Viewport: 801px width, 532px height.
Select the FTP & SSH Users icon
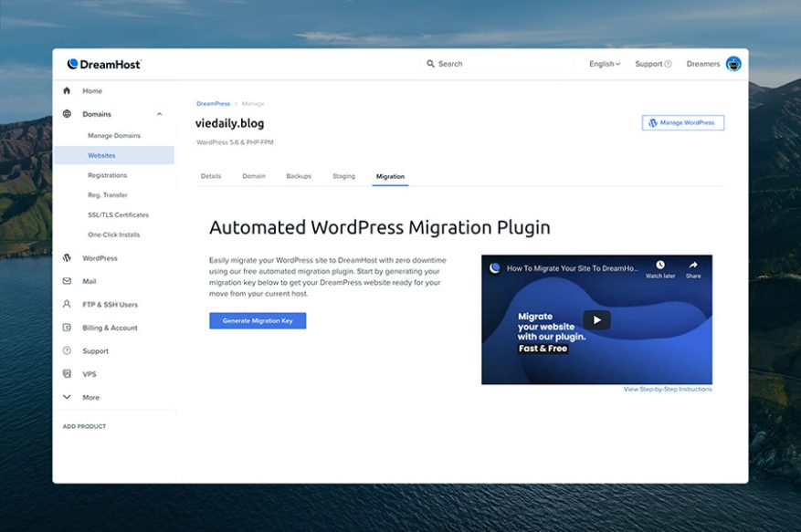(66, 304)
